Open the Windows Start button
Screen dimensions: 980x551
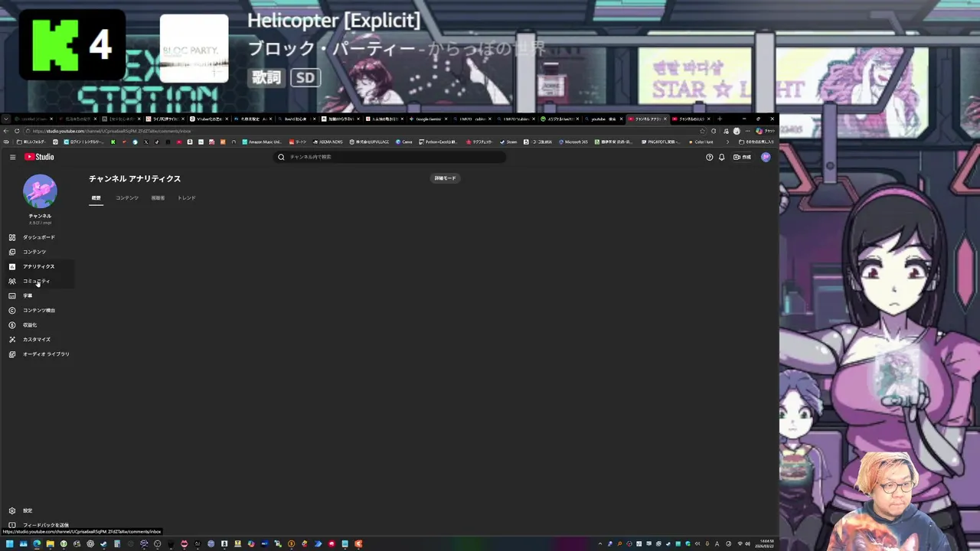9,544
